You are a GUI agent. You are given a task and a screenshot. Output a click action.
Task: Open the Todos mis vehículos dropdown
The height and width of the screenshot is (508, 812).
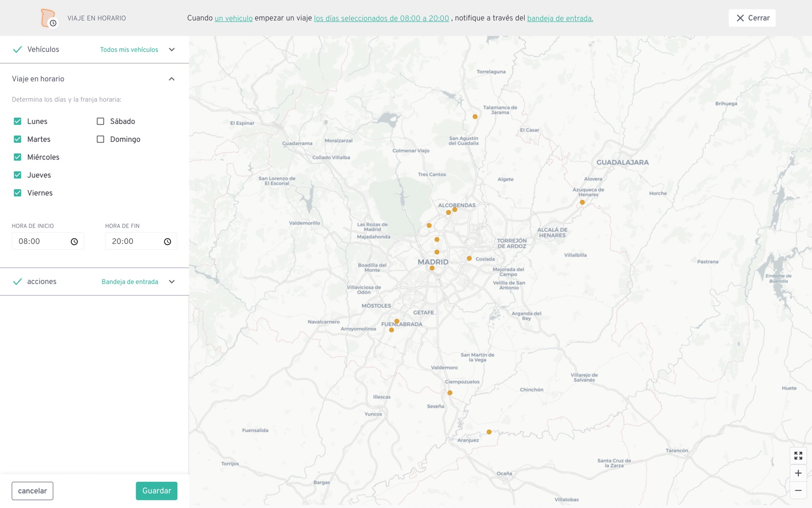click(129, 49)
